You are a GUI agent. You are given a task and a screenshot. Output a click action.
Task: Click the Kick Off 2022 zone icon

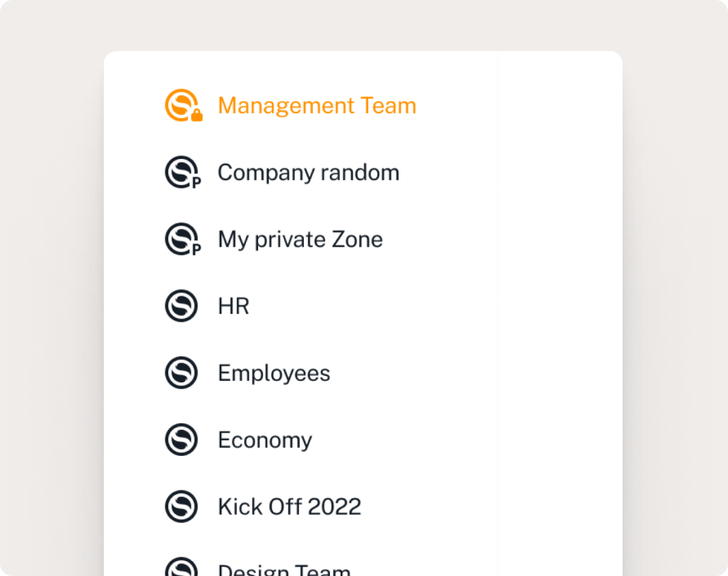[181, 507]
